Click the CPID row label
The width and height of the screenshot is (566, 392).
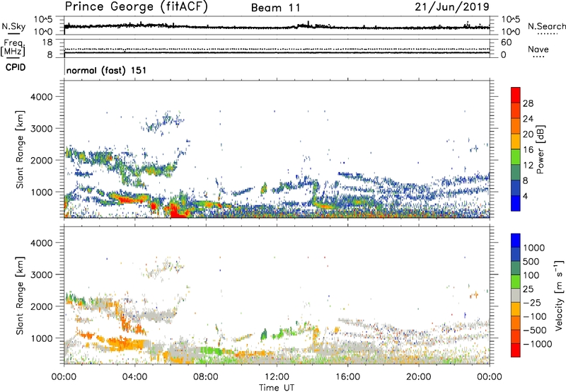[x=16, y=67]
